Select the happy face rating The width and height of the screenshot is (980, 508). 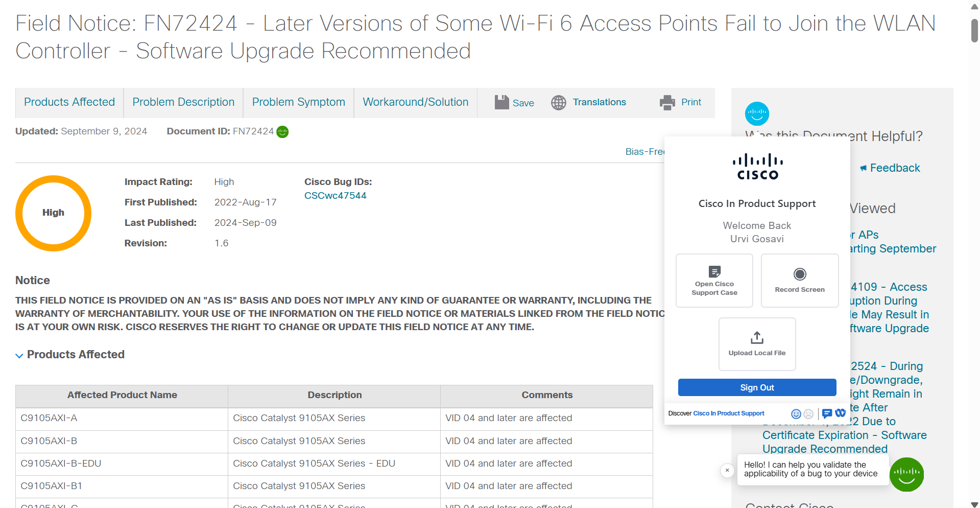tap(796, 414)
